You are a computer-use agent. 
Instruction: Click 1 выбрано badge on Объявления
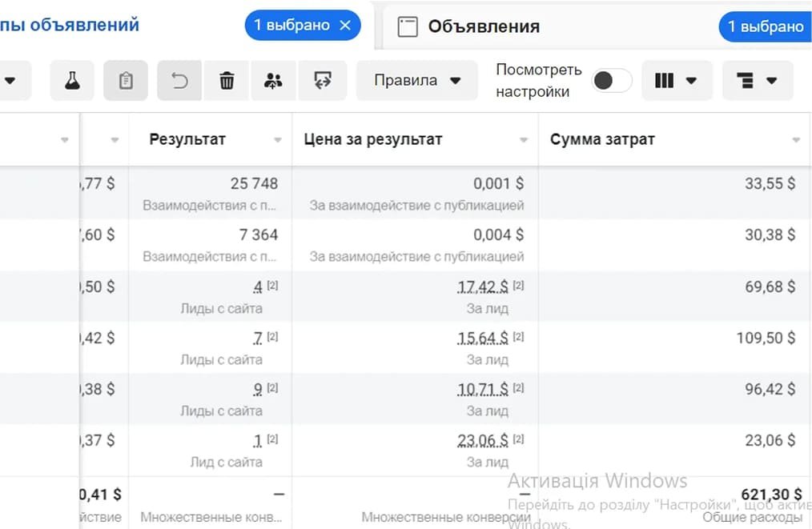(x=765, y=26)
